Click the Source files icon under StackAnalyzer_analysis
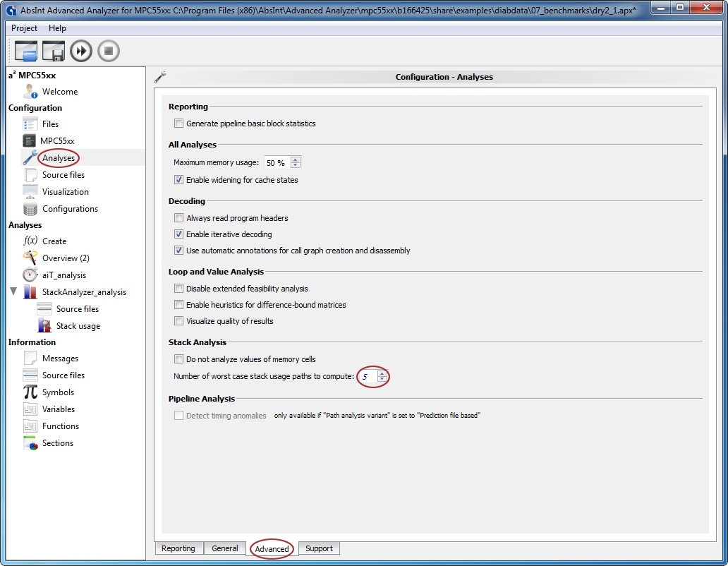The height and width of the screenshot is (566, 728). pyautogui.click(x=44, y=309)
